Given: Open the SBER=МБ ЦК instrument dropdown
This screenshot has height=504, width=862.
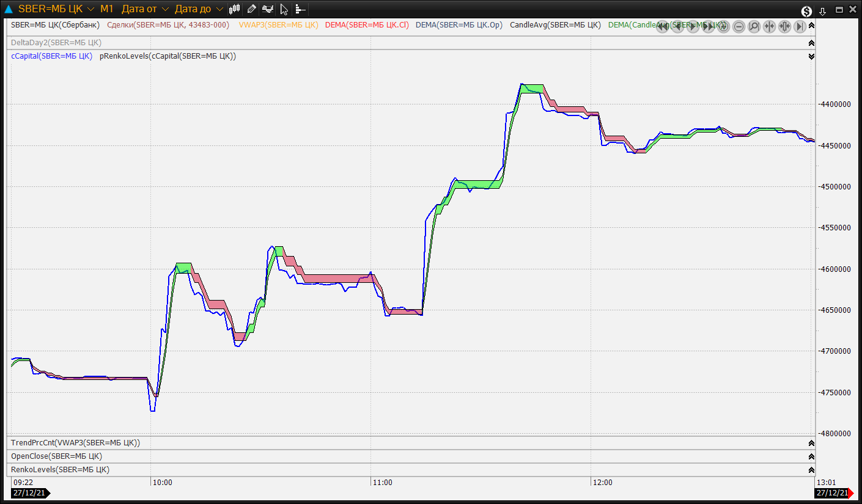Looking at the screenshot, I should click(x=90, y=9).
